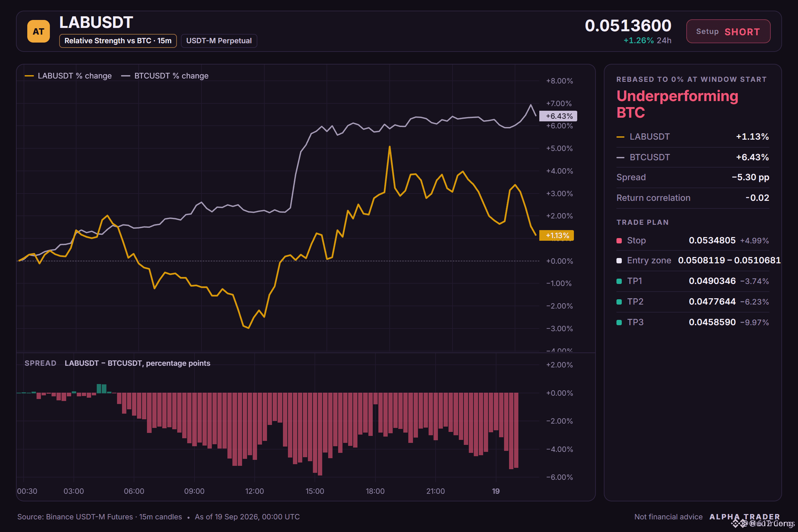This screenshot has width=798, height=532.
Task: Select the USDT-M Perpetual tag
Action: coord(219,41)
